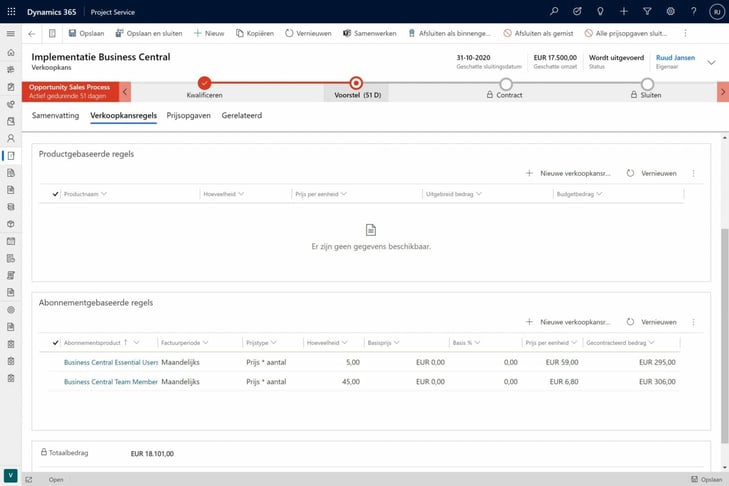Click the task flow target icon
Viewport: 729px width, 486px height.
tap(577, 11)
